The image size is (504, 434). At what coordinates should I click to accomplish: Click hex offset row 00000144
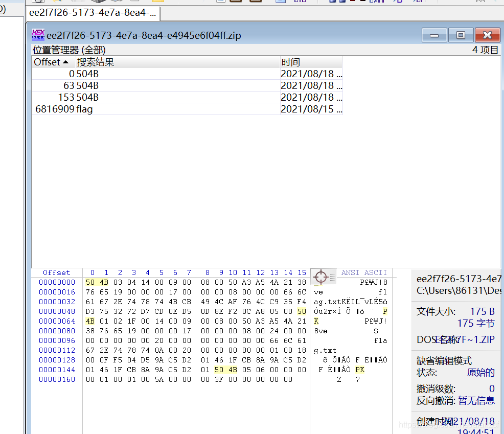coord(57,370)
